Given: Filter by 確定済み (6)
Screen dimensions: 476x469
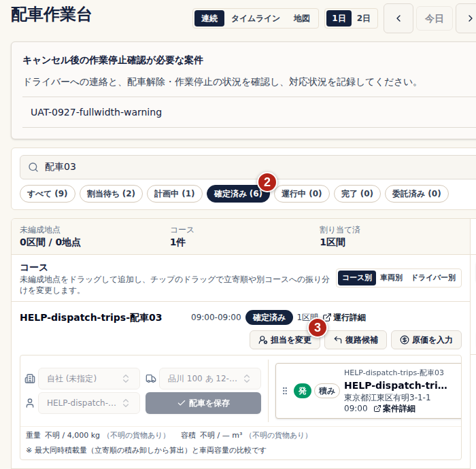Looking at the screenshot, I should click(x=238, y=194).
